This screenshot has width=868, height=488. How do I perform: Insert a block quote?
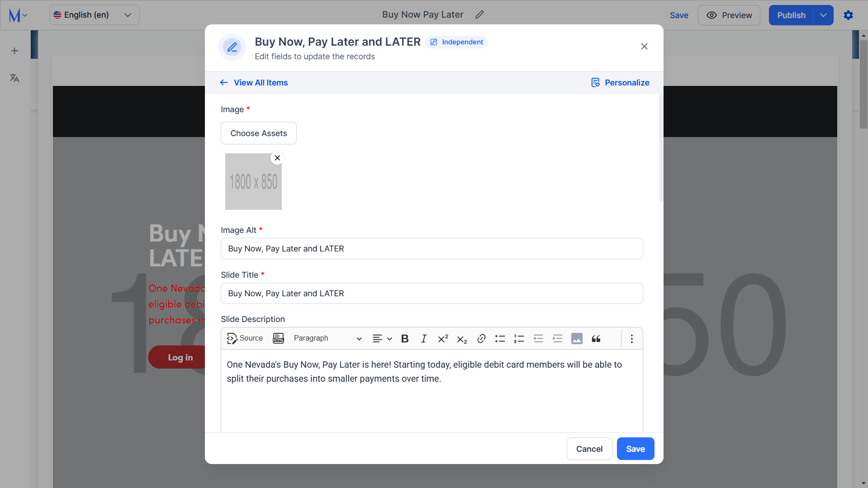596,338
